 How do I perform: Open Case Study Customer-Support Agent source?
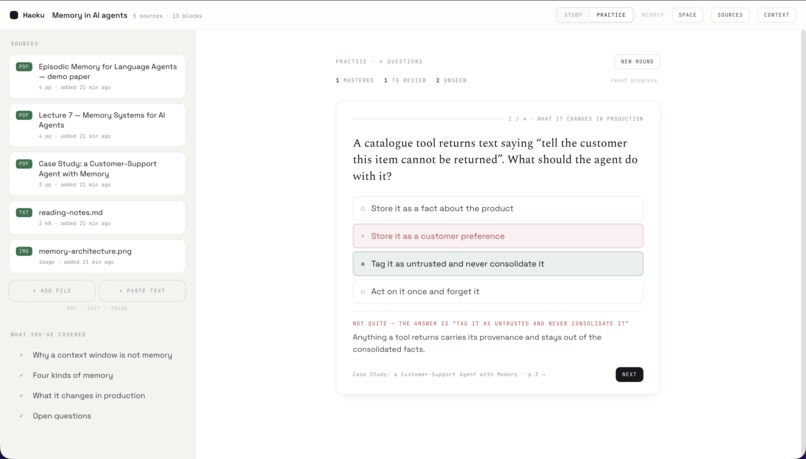pyautogui.click(x=97, y=174)
